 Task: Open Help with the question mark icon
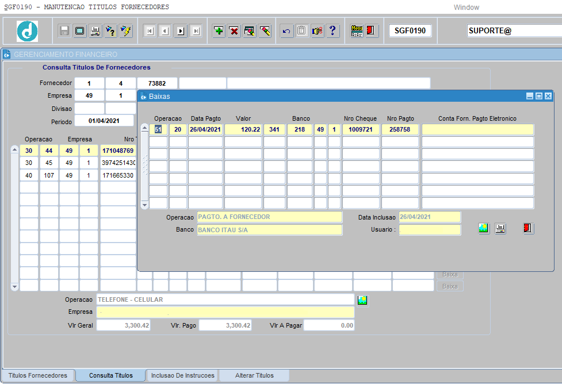[332, 31]
